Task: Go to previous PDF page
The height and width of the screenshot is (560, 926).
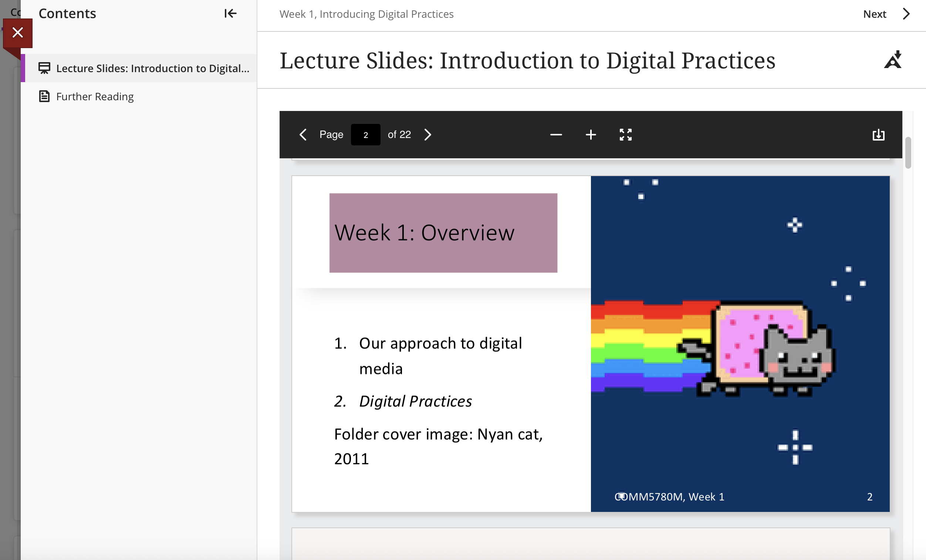Action: coord(303,135)
